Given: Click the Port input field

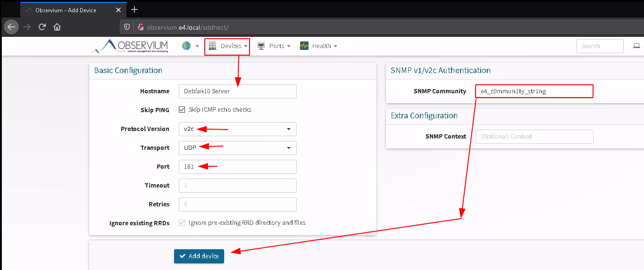Looking at the screenshot, I should point(237,167).
